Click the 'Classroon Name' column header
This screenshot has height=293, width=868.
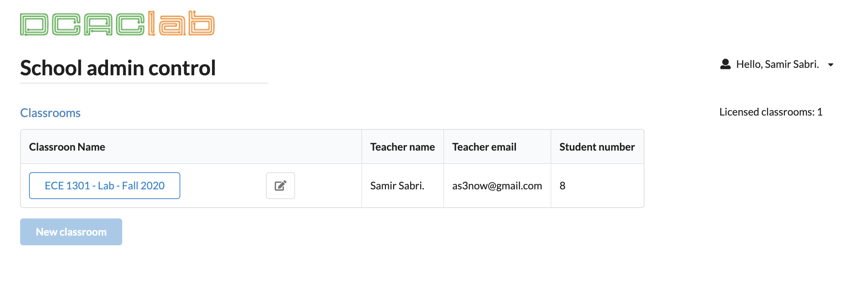pyautogui.click(x=67, y=147)
